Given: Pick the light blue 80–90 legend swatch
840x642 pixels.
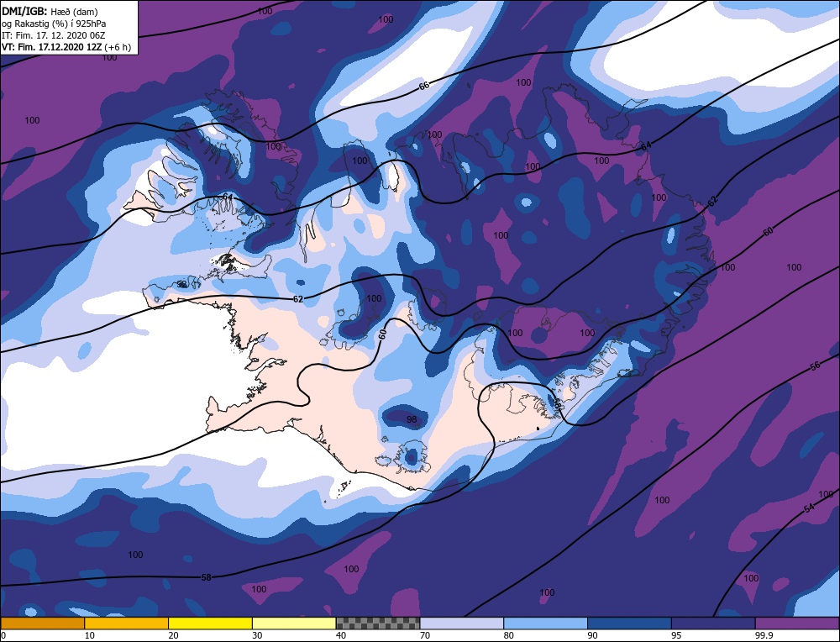Looking at the screenshot, I should (x=545, y=624).
